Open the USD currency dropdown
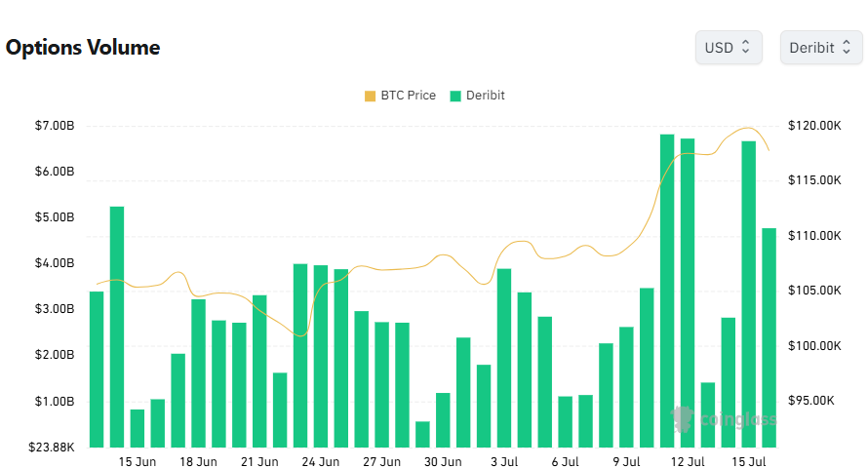Image resolution: width=868 pixels, height=468 pixels. pyautogui.click(x=729, y=48)
